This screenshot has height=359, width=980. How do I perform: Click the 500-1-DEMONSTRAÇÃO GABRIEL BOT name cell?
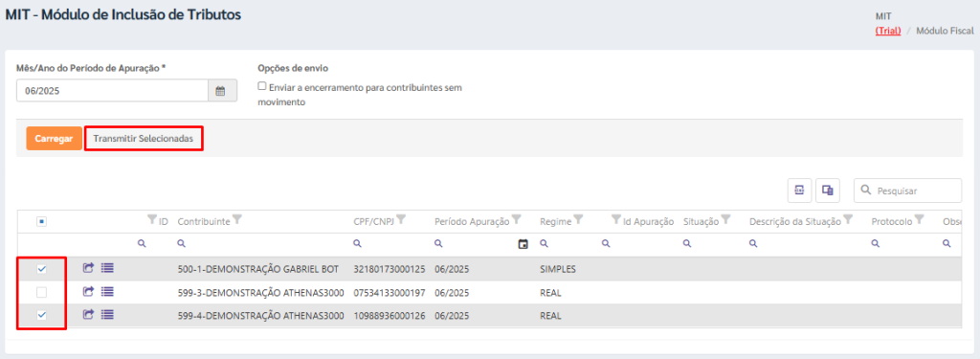click(258, 269)
